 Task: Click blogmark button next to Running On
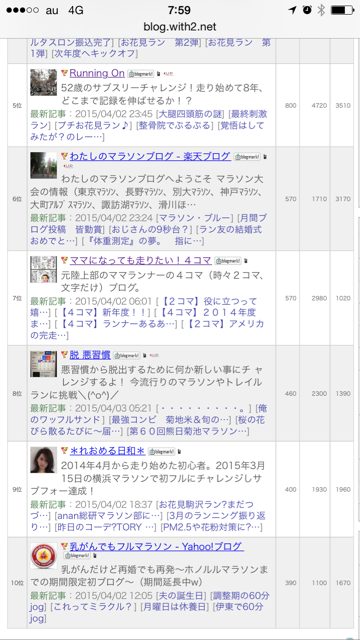point(141,74)
